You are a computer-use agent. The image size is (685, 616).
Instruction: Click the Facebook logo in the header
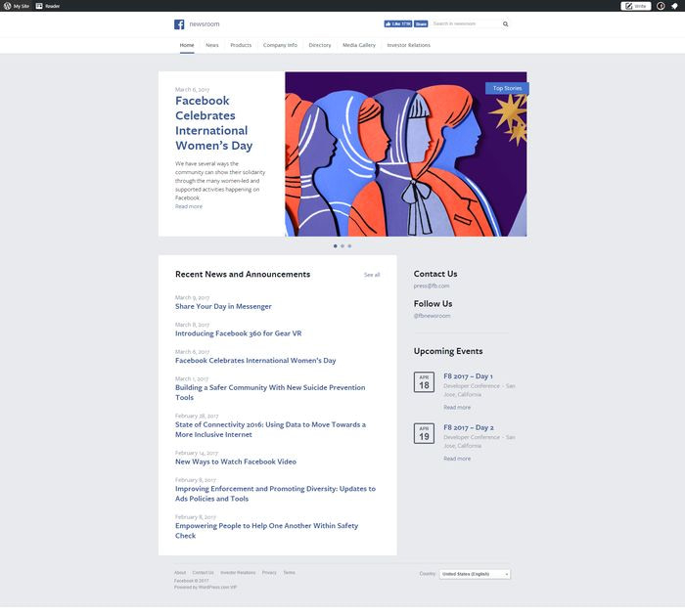pos(179,24)
